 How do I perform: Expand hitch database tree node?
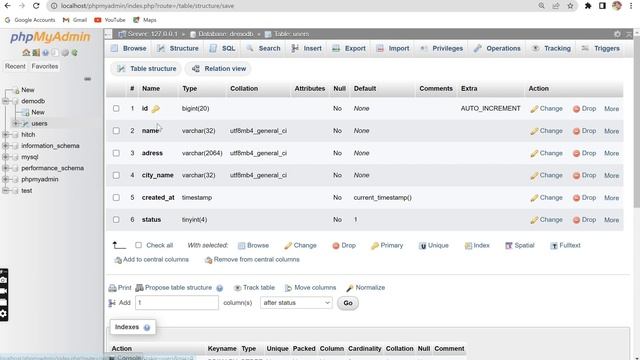(6, 134)
